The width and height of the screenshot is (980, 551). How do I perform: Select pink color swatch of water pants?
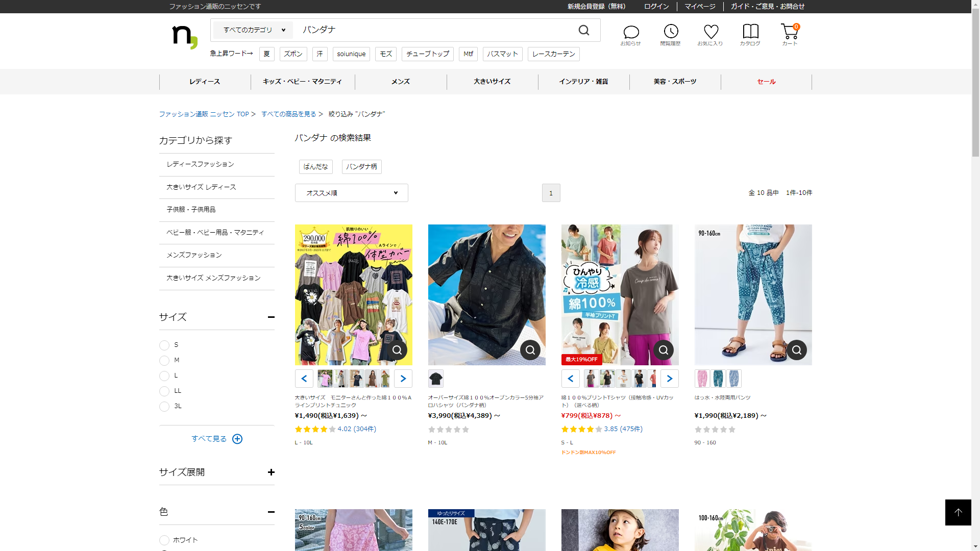point(702,379)
